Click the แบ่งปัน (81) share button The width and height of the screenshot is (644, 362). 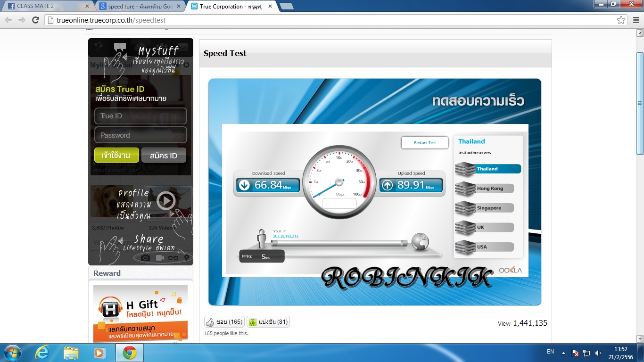point(268,322)
